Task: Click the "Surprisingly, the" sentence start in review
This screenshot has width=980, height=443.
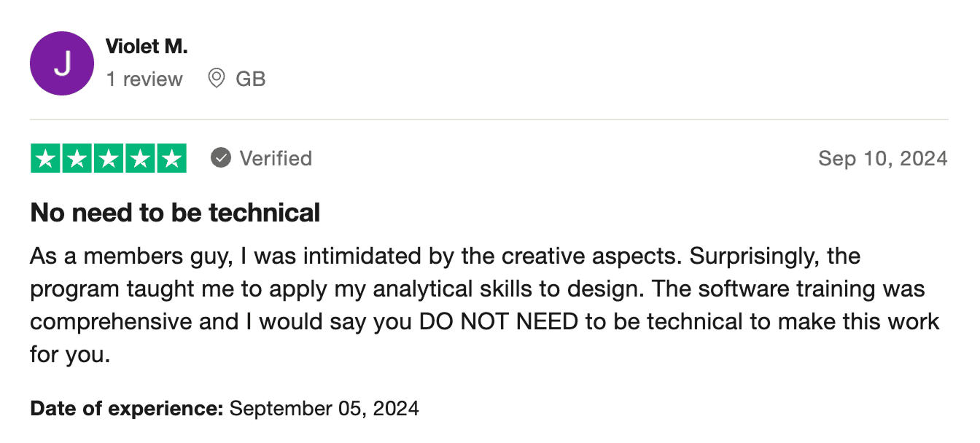Action: pyautogui.click(x=774, y=256)
